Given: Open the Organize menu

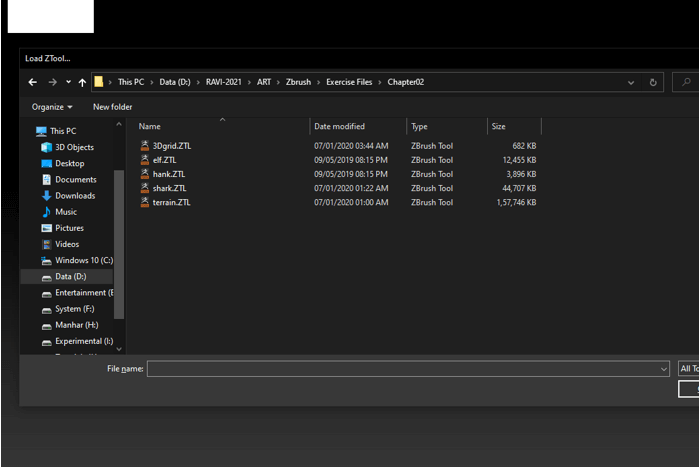Looking at the screenshot, I should tap(52, 107).
